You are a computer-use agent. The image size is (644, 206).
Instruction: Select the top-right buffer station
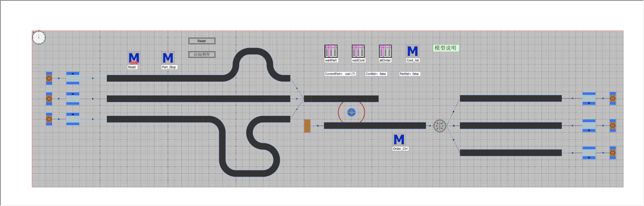coord(589,98)
